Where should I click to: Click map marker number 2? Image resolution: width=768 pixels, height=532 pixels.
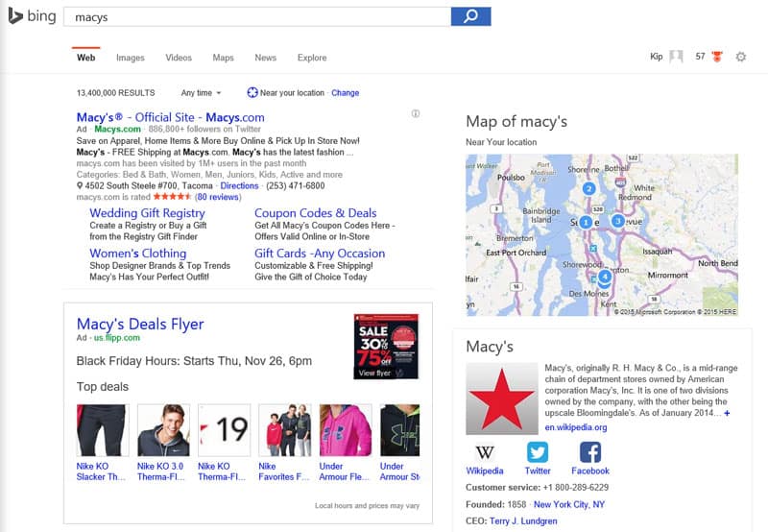coord(588,188)
